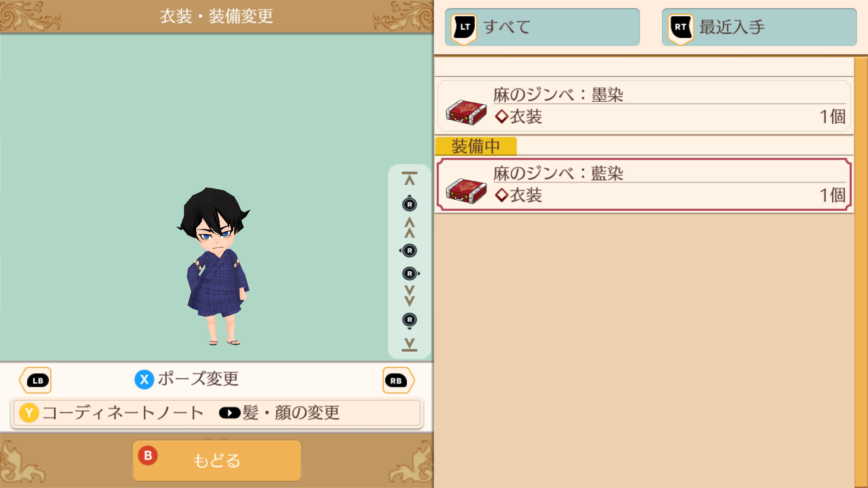868x488 pixels.
Task: Jump to bottom arrow in camera panel
Action: point(409,344)
